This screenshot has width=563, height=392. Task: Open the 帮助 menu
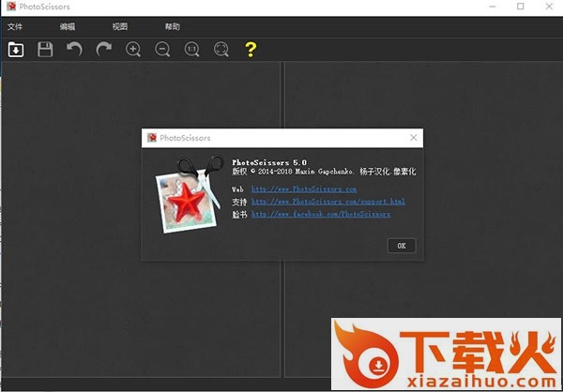coord(172,27)
